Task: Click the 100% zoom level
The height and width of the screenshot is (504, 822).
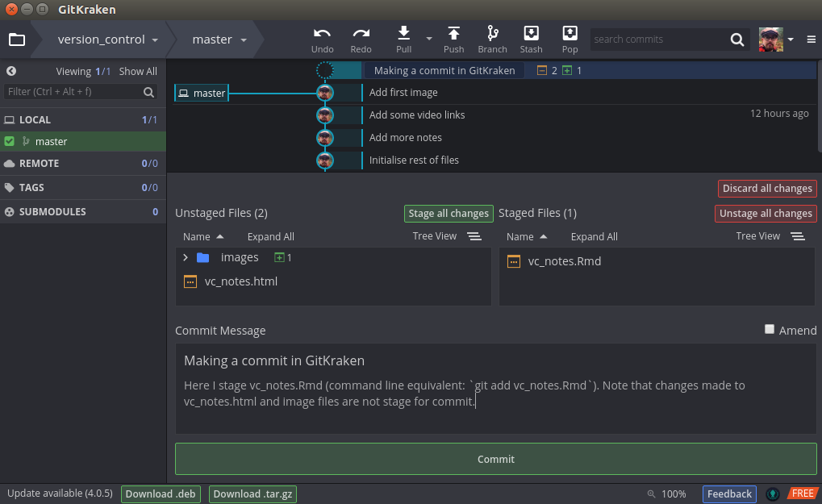Action: tap(674, 494)
